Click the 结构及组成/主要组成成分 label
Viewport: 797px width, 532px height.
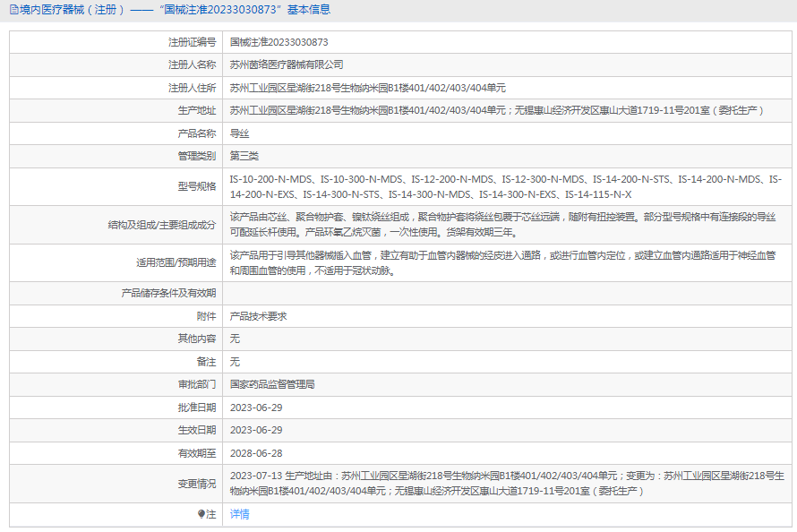(162, 225)
